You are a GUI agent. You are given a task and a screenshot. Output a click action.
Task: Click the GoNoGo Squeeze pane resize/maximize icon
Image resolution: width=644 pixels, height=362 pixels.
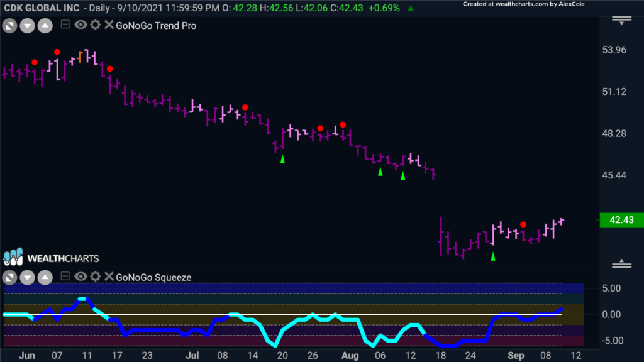pyautogui.click(x=9, y=278)
